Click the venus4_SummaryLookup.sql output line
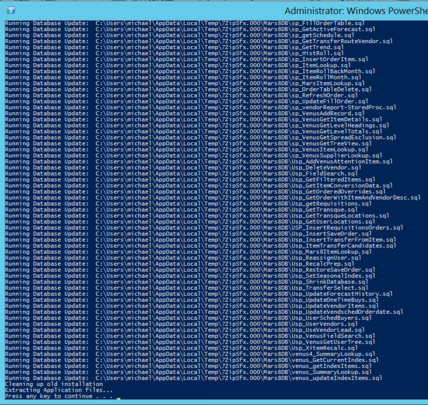 [190, 354]
